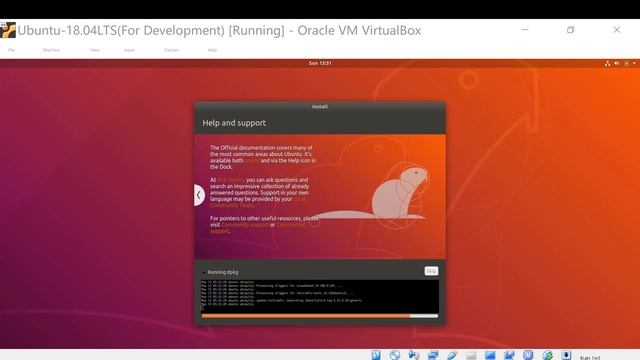Click VirtualBox audio status icon

pyautogui.click(x=413, y=355)
